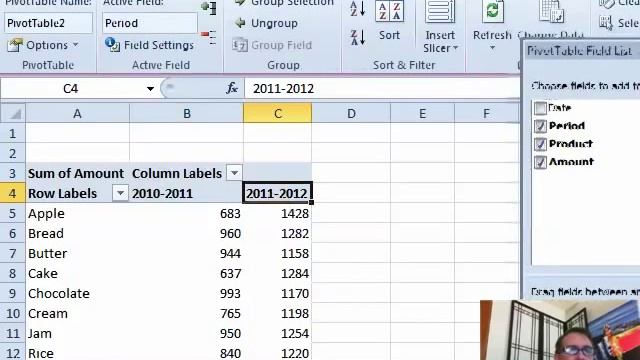The width and height of the screenshot is (640, 360).
Task: Select column F header
Action: point(486,113)
